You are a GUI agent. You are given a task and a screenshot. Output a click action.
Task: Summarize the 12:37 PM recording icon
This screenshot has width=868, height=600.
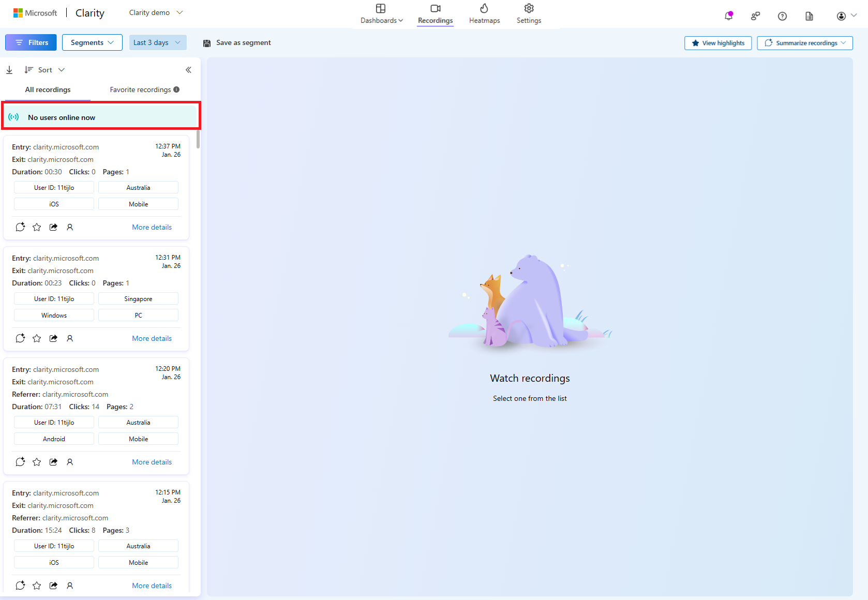pyautogui.click(x=20, y=227)
